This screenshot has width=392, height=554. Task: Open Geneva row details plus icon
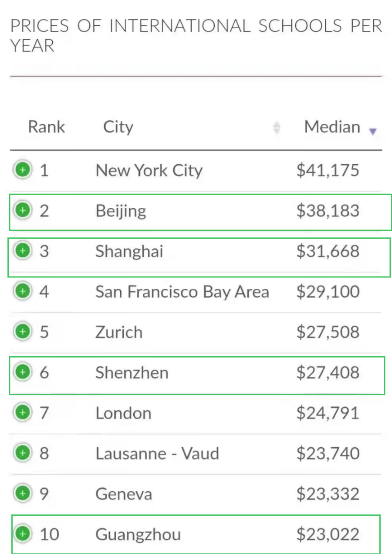tap(22, 493)
